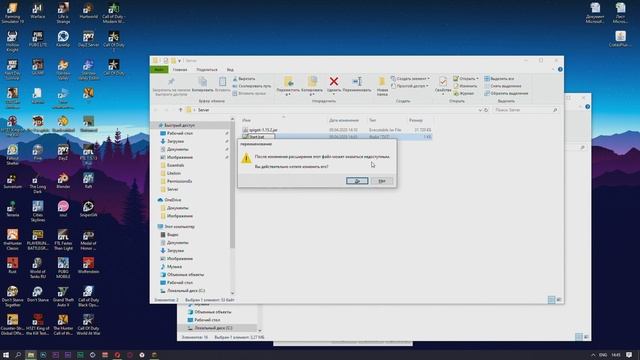Select Hollow Knight desktop shortcut

click(x=12, y=41)
